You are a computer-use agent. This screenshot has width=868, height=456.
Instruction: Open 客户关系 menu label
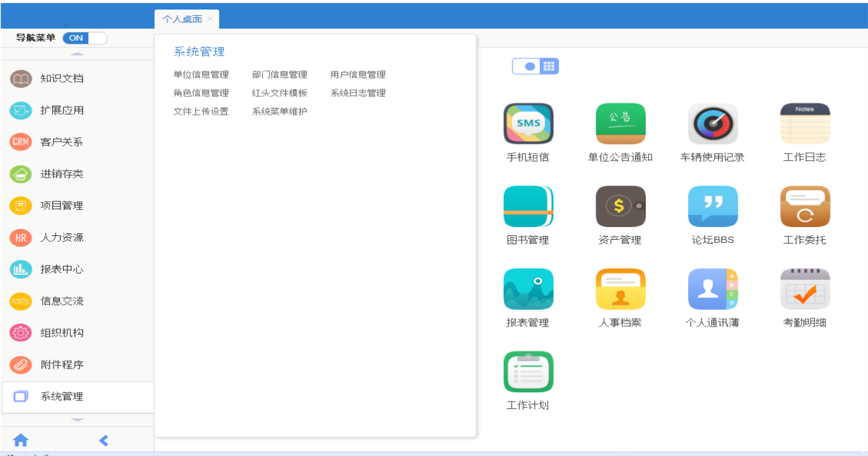(62, 142)
